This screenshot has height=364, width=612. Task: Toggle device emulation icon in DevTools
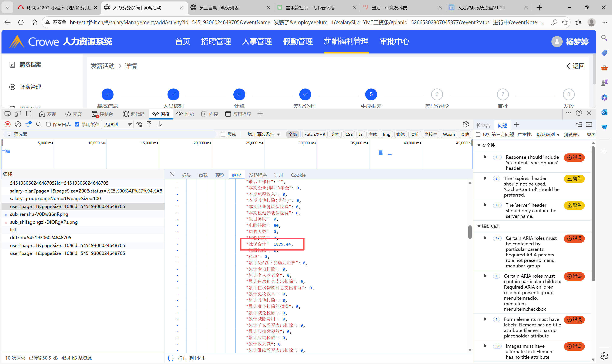(18, 114)
